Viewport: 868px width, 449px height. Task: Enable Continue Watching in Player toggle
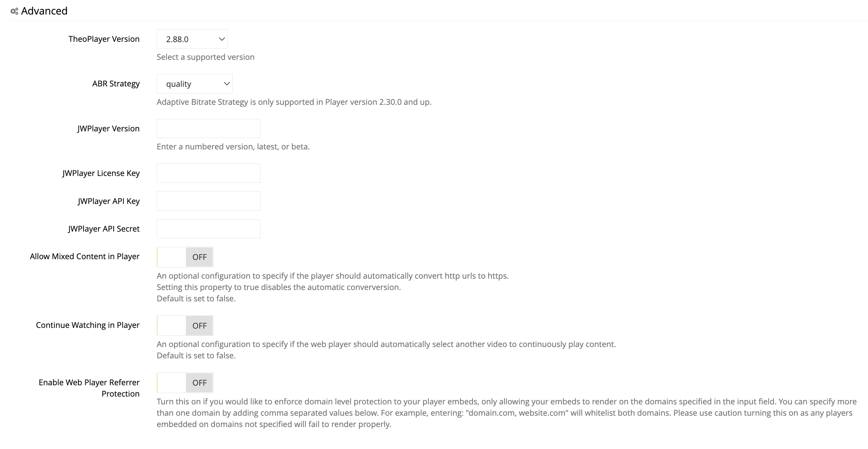click(185, 325)
